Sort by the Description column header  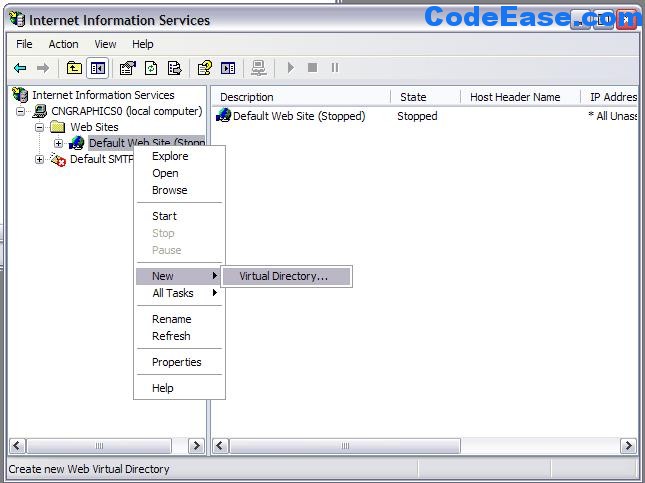coord(301,97)
